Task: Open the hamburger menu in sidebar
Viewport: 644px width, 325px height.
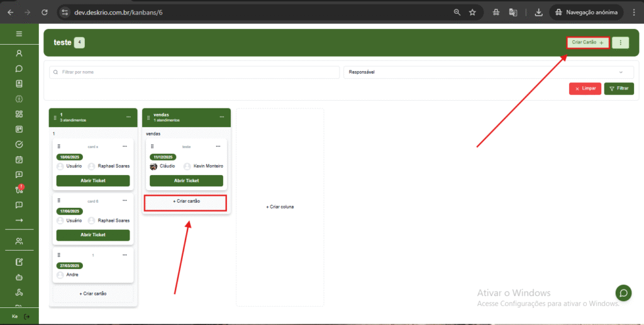Action: 19,33
